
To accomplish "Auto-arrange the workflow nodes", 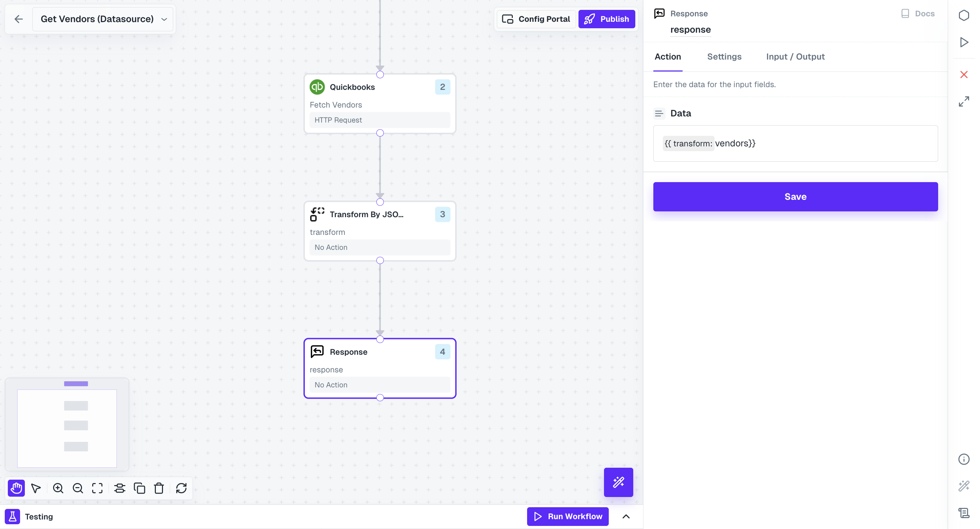I will point(119,488).
